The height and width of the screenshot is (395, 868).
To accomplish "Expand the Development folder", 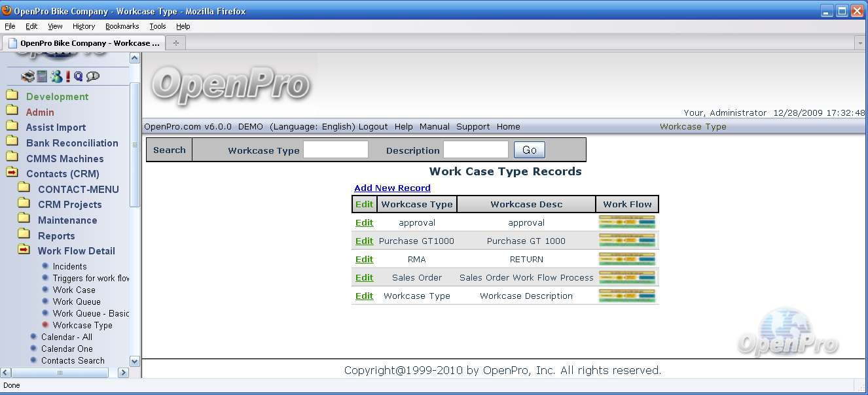I will click(57, 97).
